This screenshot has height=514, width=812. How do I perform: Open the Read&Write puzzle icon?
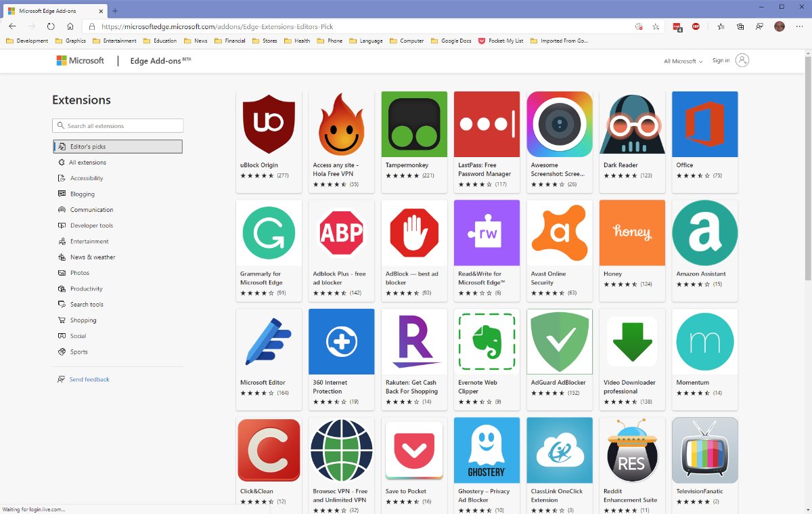point(487,233)
